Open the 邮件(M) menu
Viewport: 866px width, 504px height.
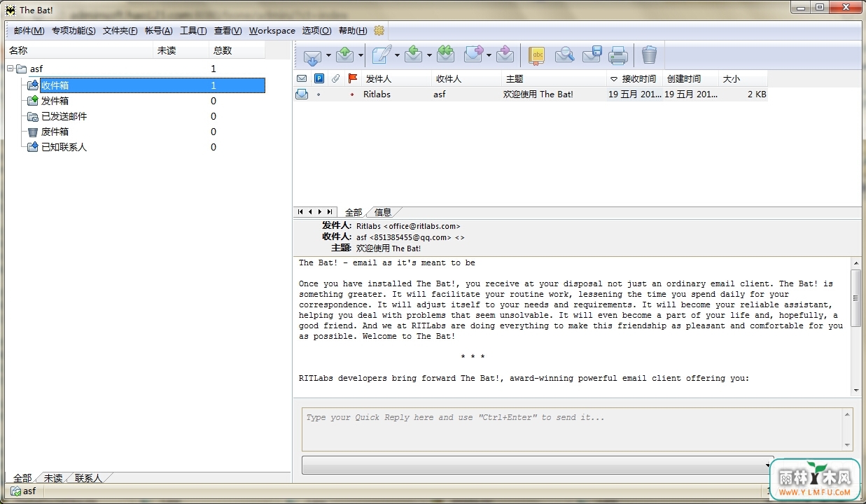[29, 31]
